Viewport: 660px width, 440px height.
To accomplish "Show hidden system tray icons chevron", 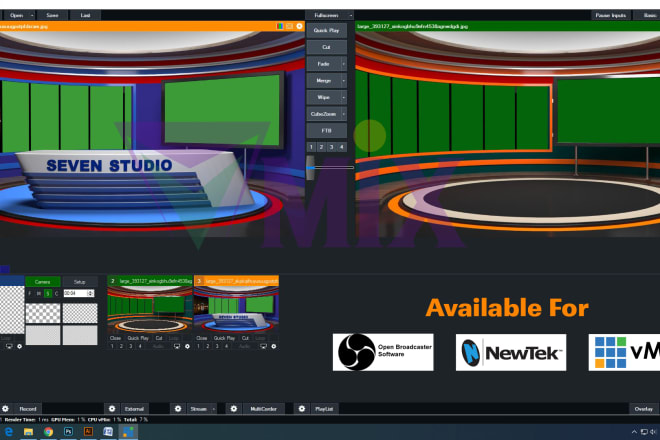I will pyautogui.click(x=634, y=432).
